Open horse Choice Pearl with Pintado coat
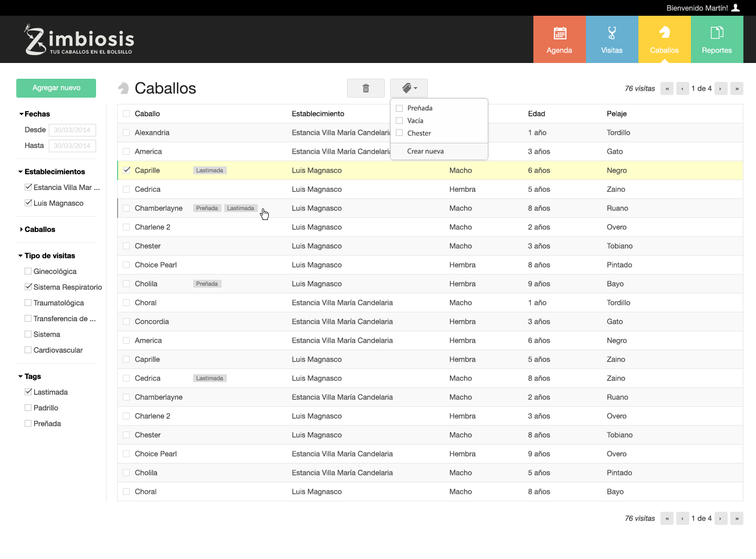The height and width of the screenshot is (559, 756). click(x=156, y=265)
